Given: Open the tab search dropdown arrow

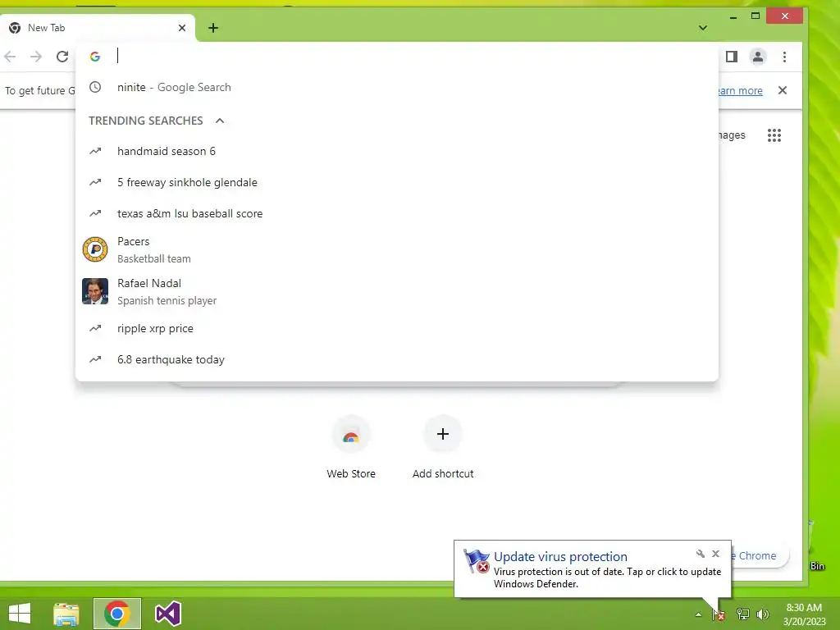Looking at the screenshot, I should tap(703, 28).
